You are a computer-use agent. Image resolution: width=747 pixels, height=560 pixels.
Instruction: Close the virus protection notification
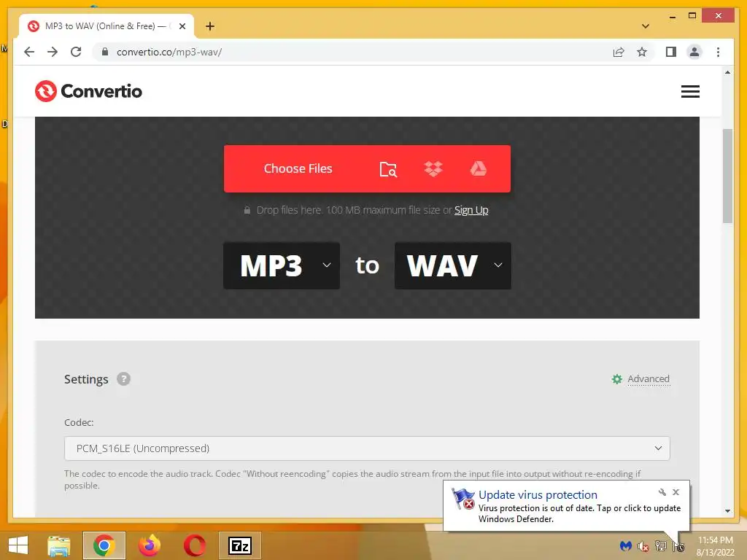[676, 492]
